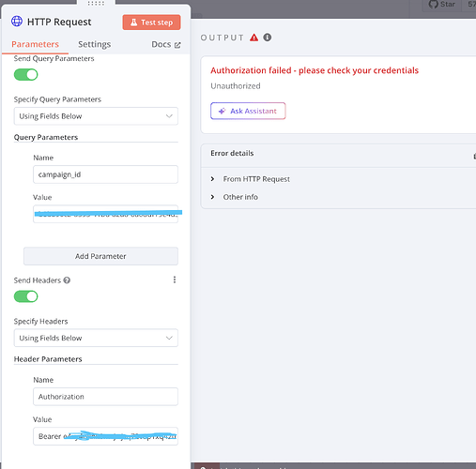The image size is (476, 469).
Task: Click the panel drag handle dots
Action: coord(96,4)
